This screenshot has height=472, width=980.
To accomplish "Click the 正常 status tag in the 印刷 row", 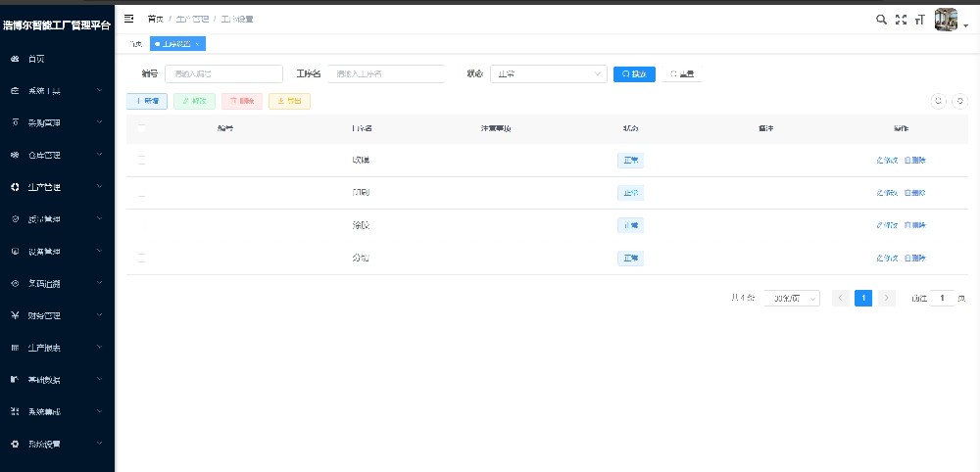I will tap(630, 193).
